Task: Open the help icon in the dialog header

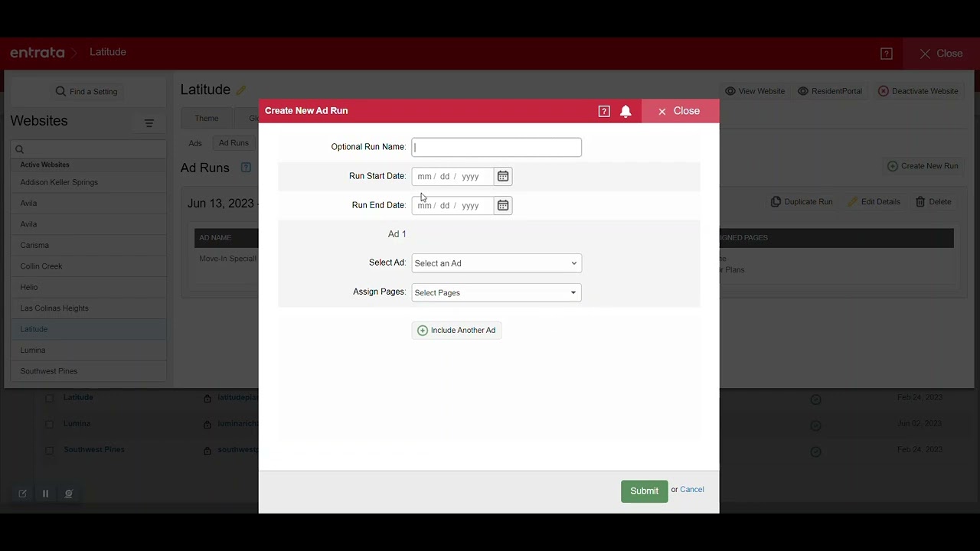Action: [x=604, y=111]
